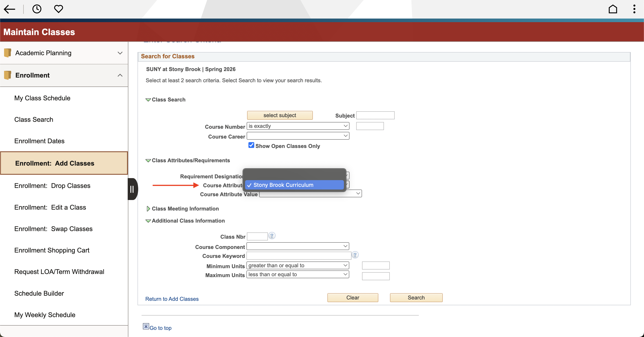Open Course Attribute Value dropdown
This screenshot has width=644, height=337.
click(x=311, y=194)
